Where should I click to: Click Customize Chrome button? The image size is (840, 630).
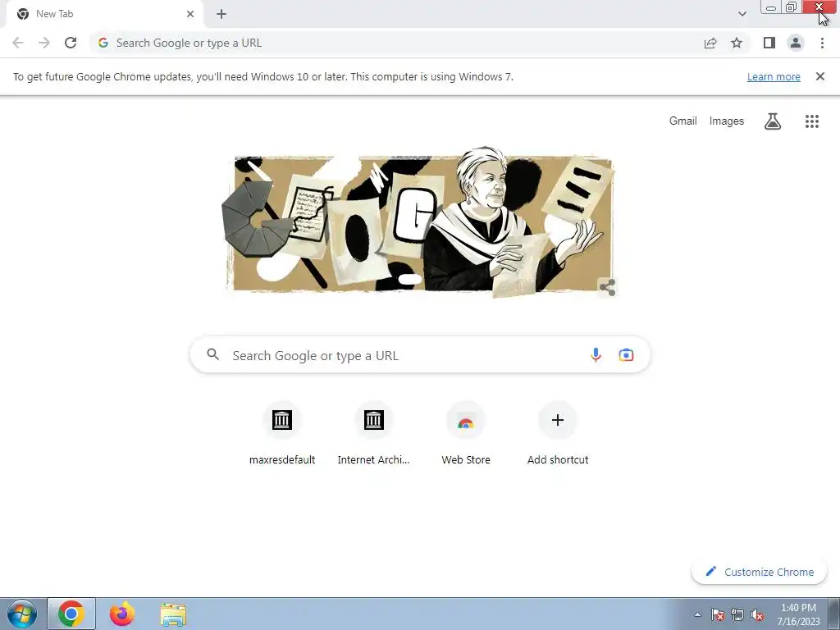pyautogui.click(x=759, y=572)
